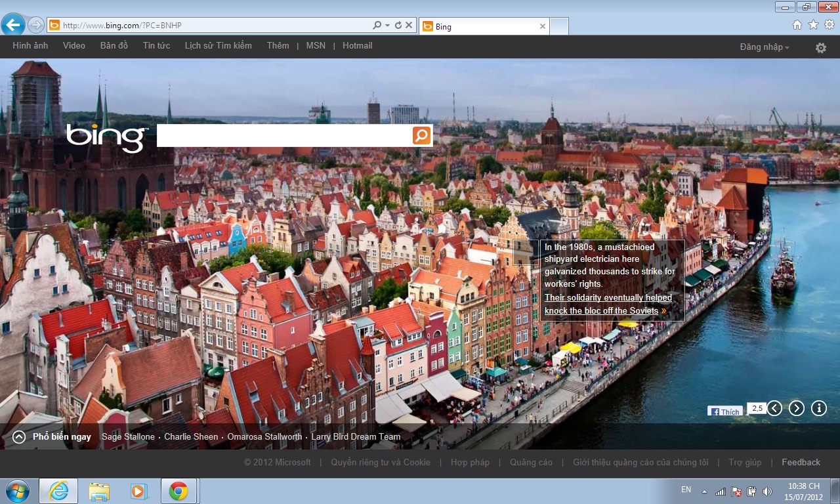Image resolution: width=840 pixels, height=504 pixels.
Task: Open the address bar autocomplete dropdown arrow
Action: click(x=387, y=26)
